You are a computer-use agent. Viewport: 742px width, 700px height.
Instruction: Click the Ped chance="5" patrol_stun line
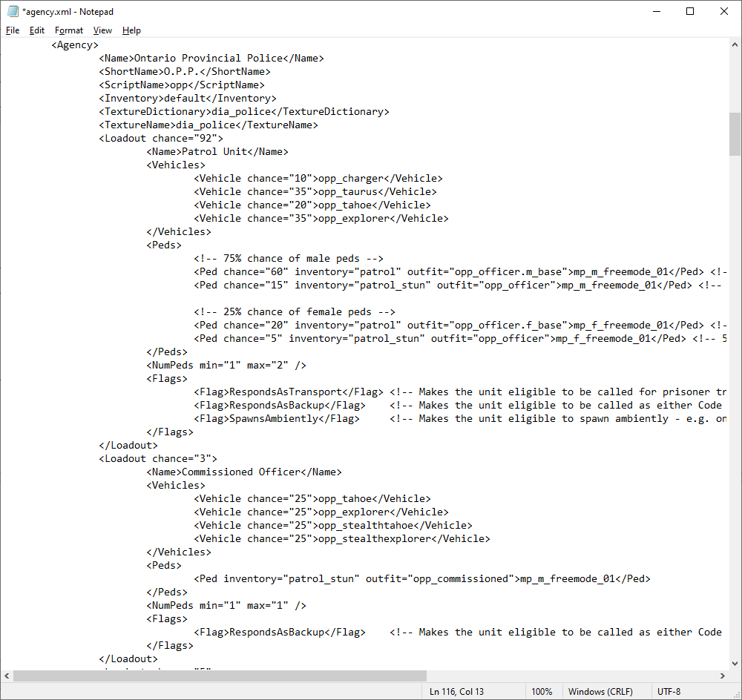(460, 338)
